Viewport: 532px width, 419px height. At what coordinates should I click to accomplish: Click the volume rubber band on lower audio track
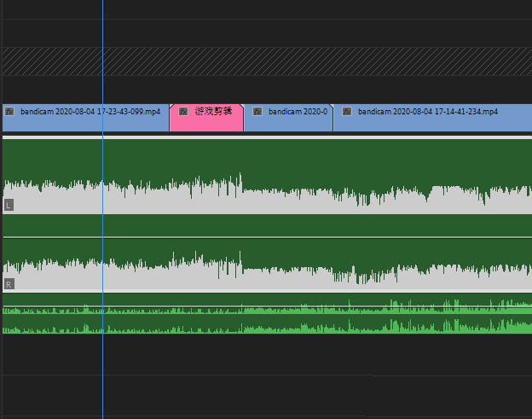coord(267,306)
